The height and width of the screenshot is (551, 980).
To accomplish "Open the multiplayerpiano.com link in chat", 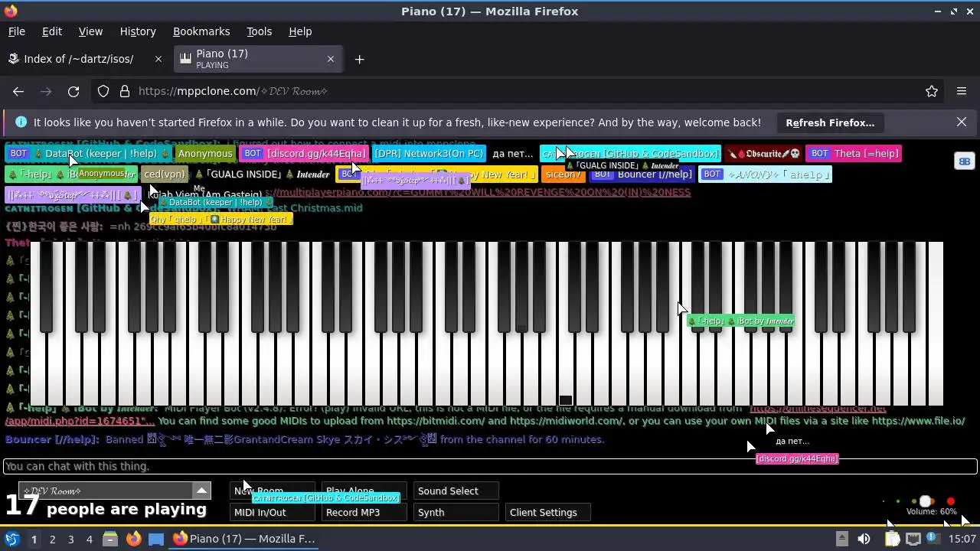I will click(x=477, y=192).
